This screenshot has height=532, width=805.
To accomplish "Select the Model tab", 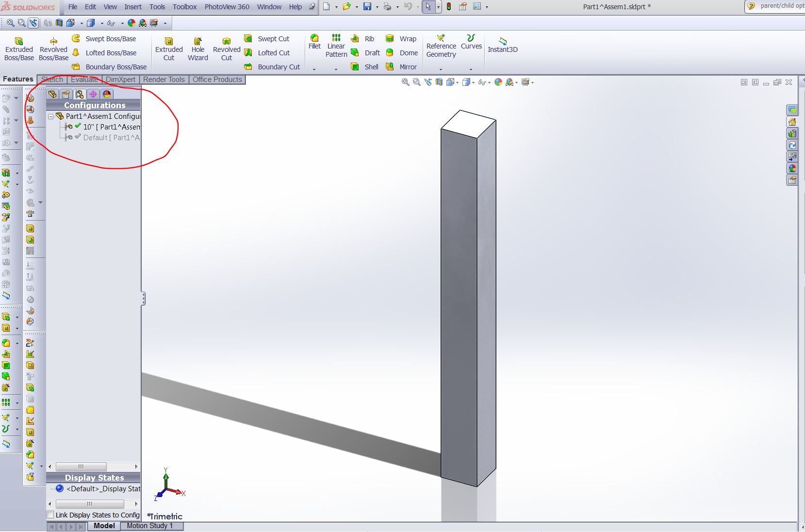I will coord(104,526).
